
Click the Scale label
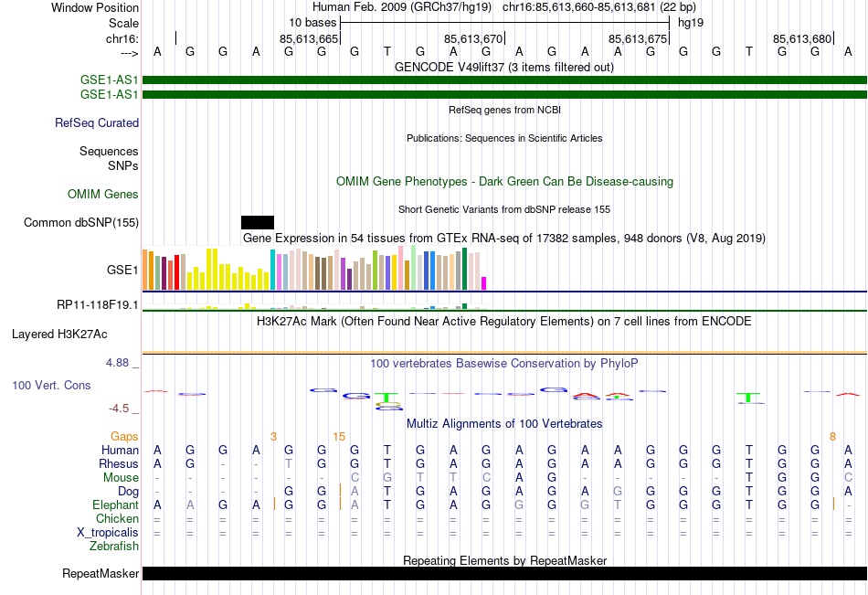pyautogui.click(x=123, y=23)
